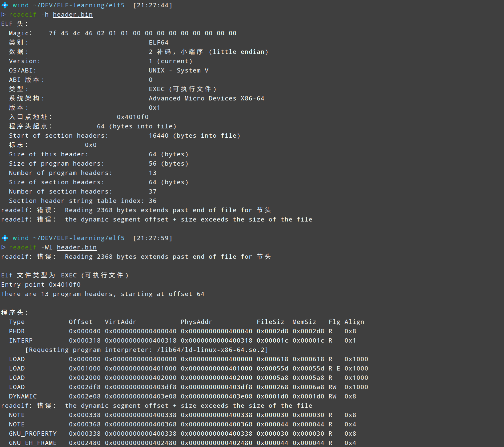The image size is (504, 447).
Task: Click the section headers count value 37
Action: [x=152, y=192]
